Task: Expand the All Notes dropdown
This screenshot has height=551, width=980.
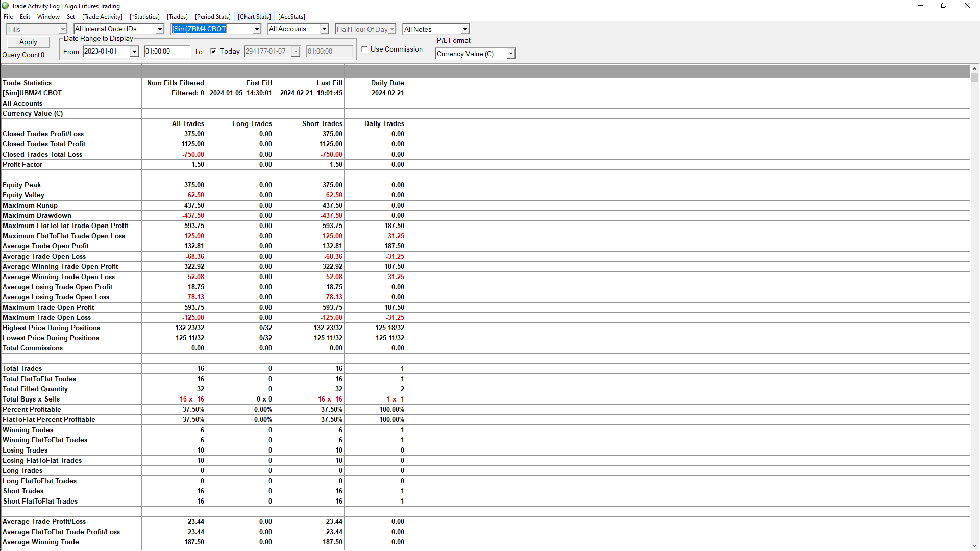Action: [x=464, y=29]
